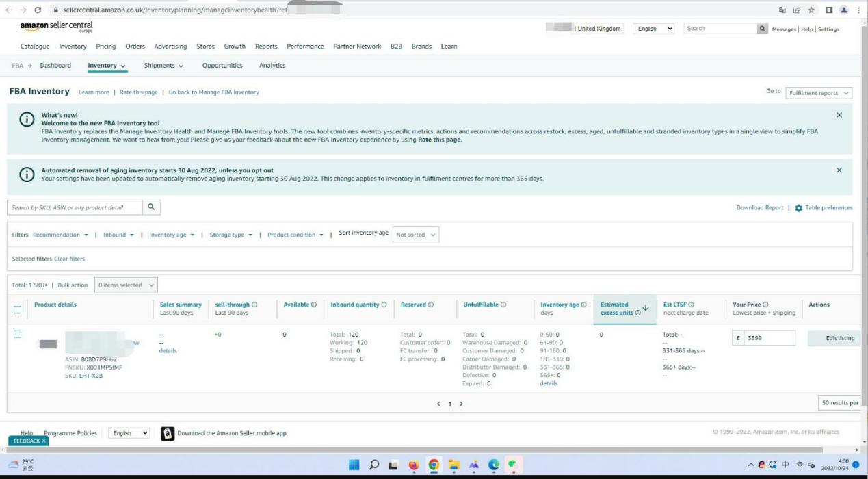
Task: Tick the checkbox for the LHT-X28 product row
Action: tap(18, 334)
